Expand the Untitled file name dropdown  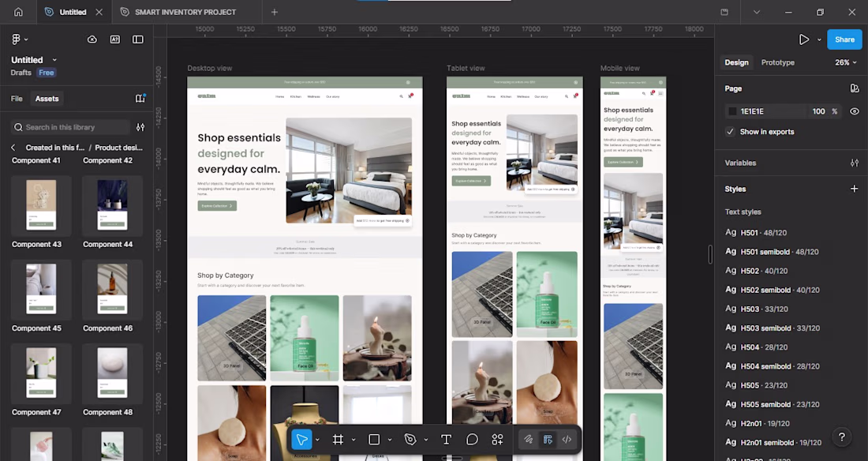point(54,60)
